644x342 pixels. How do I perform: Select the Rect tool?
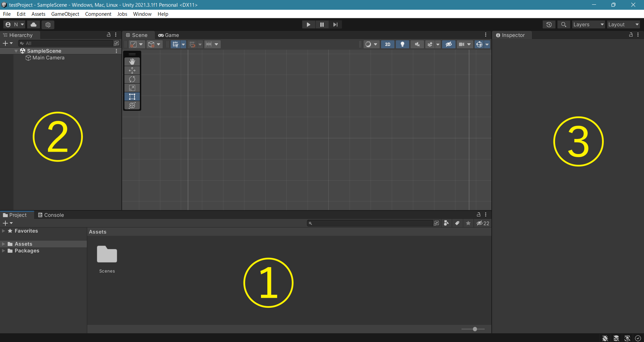(132, 97)
